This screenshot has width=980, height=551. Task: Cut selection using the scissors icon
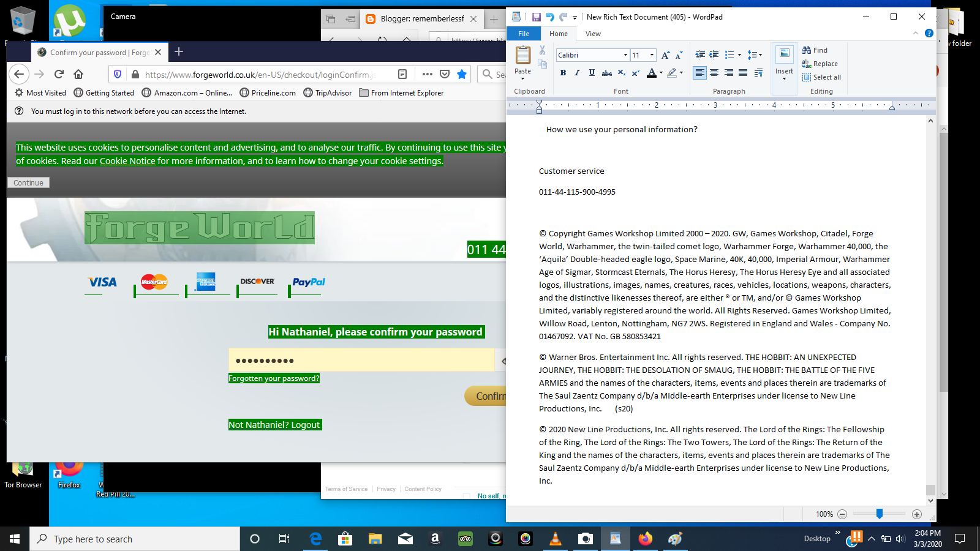coord(542,50)
